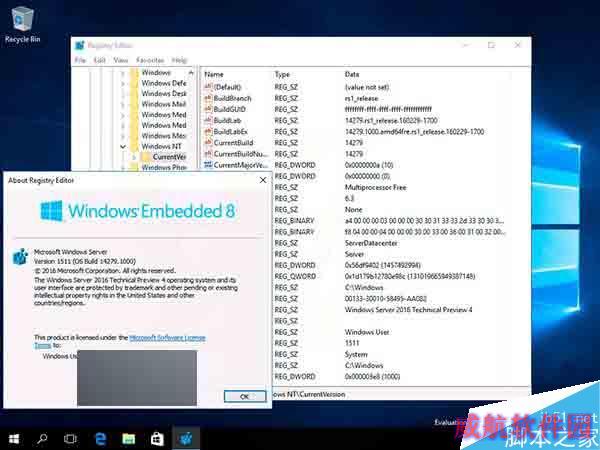Select the Windows Desktop tree key
This screenshot has width=600, height=450.
tap(164, 93)
